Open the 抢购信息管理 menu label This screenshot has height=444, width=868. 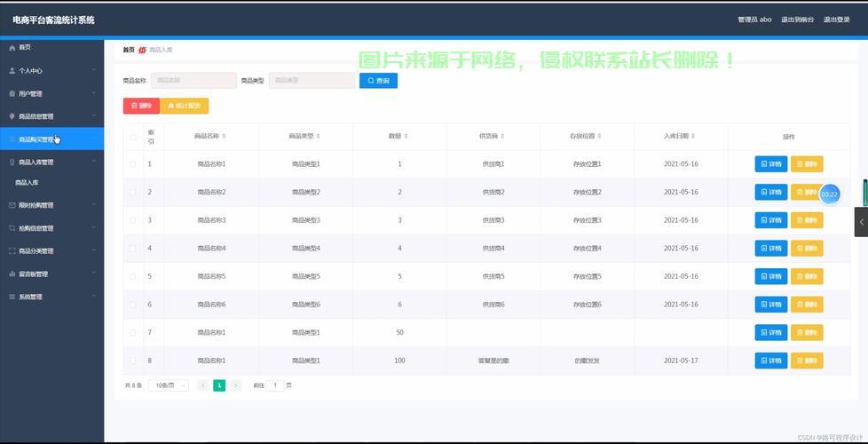[36, 228]
